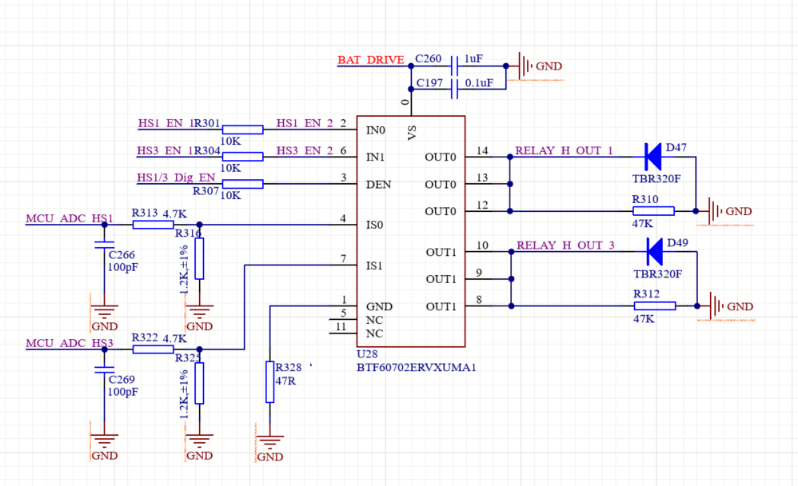The width and height of the screenshot is (798, 486).
Task: Click the HS3_EN_2 net label
Action: [305, 151]
